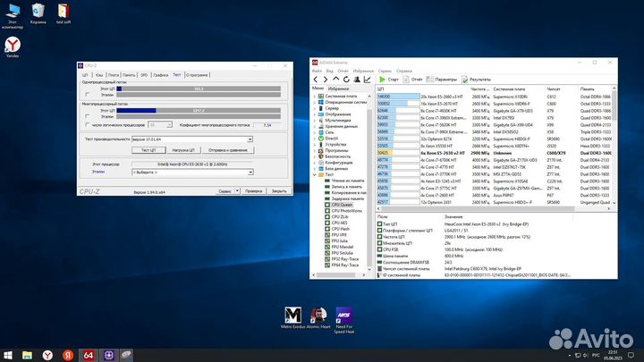644x362 pixels.
Task: Open Справка menu in AIDA64
Action: (x=404, y=71)
